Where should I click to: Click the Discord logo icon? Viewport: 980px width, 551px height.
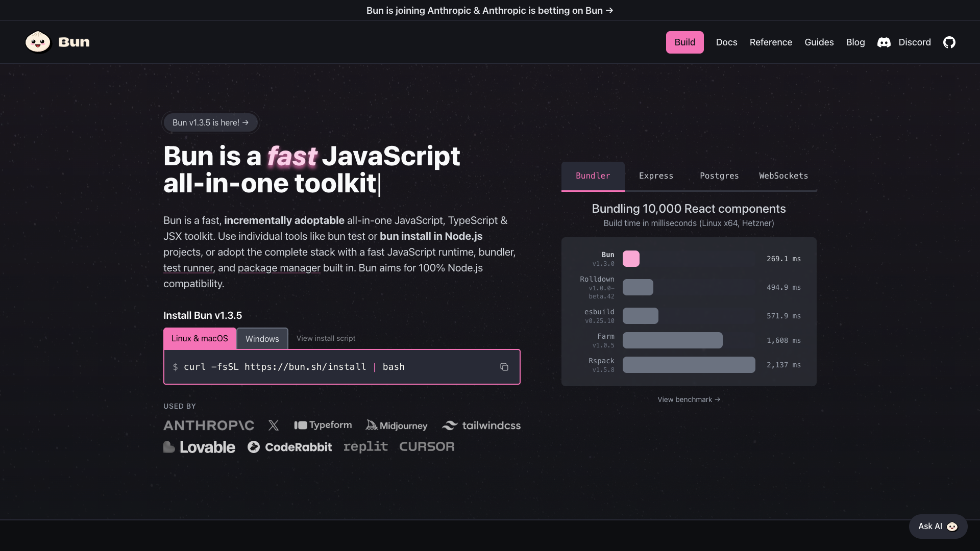pyautogui.click(x=884, y=42)
